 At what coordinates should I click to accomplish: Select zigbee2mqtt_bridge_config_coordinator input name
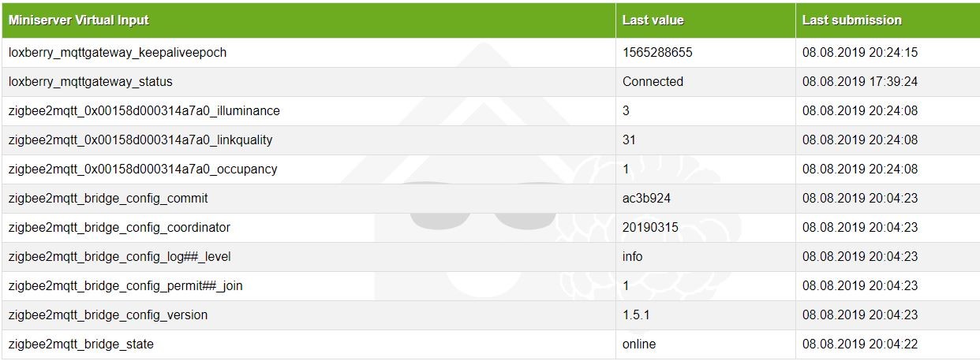(119, 227)
